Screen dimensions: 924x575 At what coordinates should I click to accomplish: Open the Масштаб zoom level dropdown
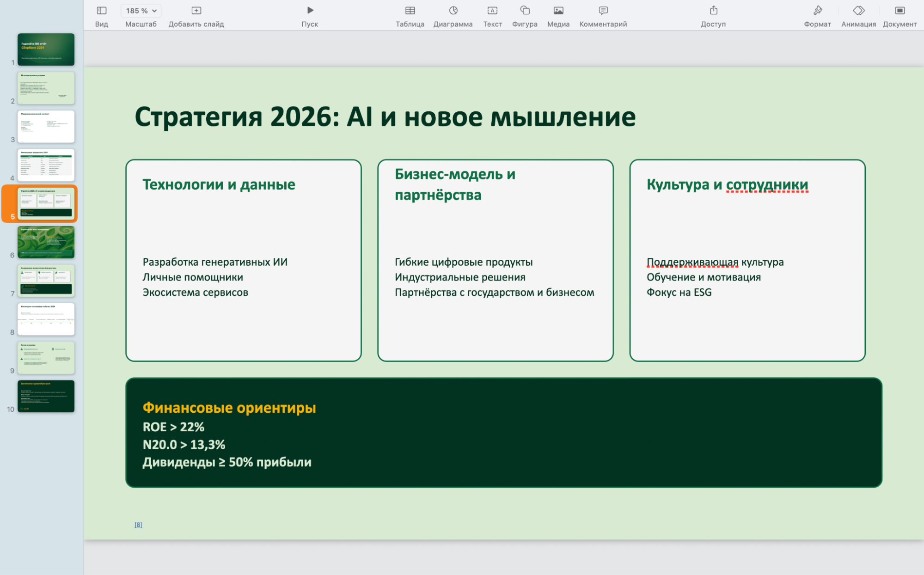tap(140, 10)
